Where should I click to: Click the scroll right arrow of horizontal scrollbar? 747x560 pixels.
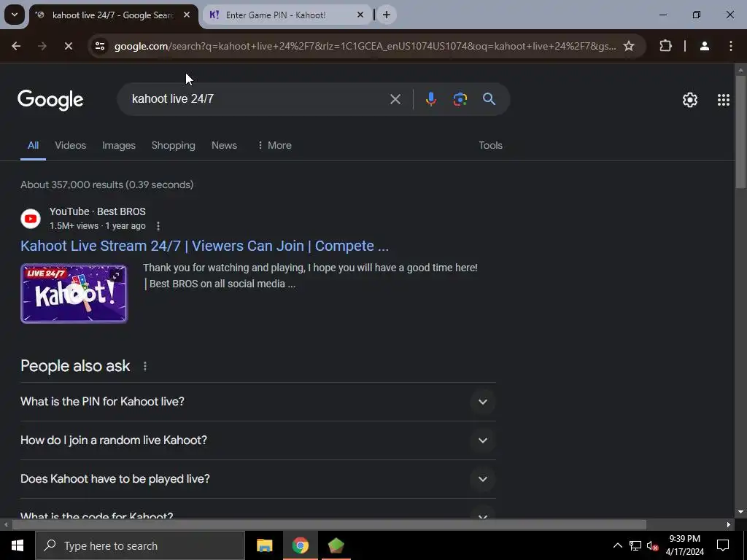tap(729, 525)
